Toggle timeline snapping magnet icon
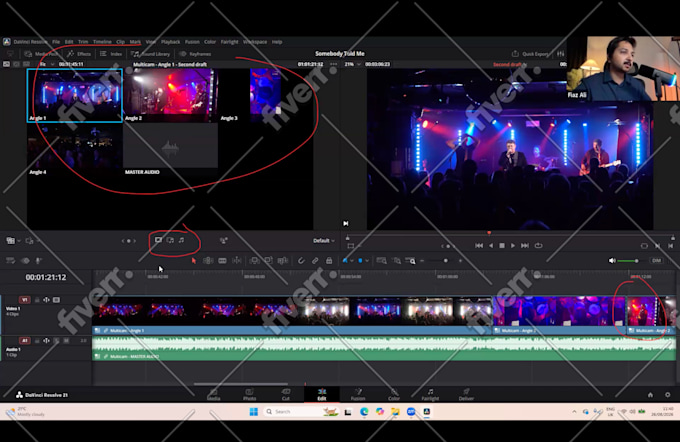Screen dimensions: 680x442 [301, 261]
